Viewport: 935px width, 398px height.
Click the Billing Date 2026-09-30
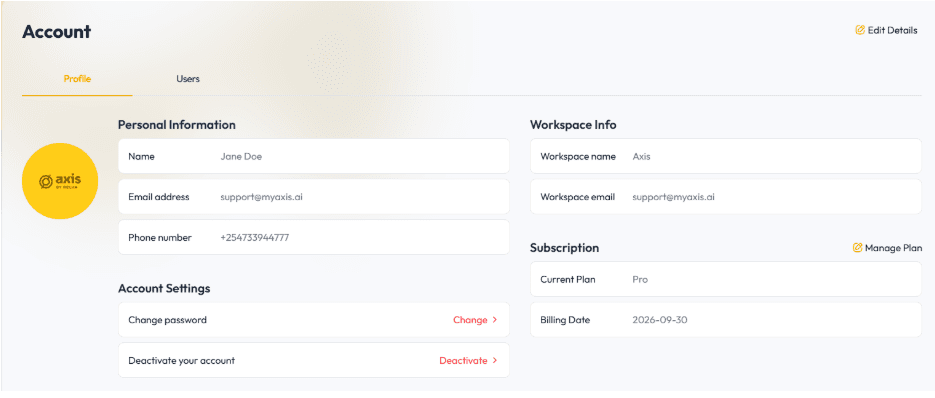pos(660,320)
